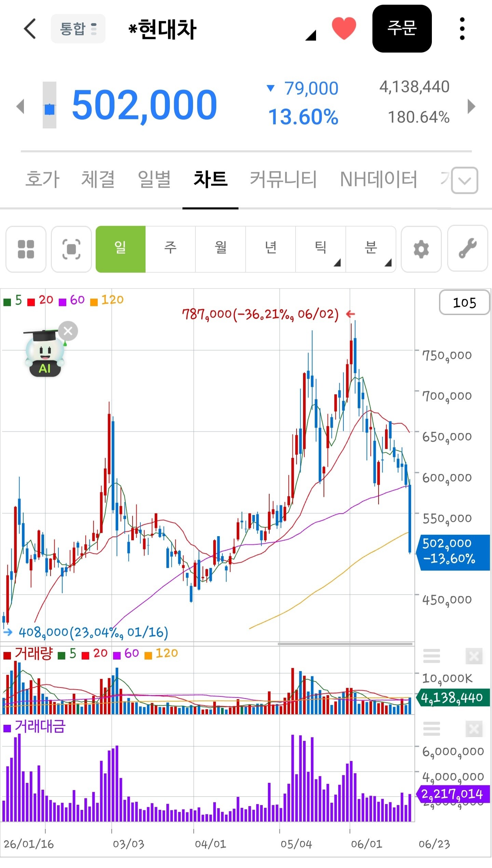Viewport: 492px width, 868px height.
Task: Tap the blue 502,000 current price tag
Action: point(453,553)
